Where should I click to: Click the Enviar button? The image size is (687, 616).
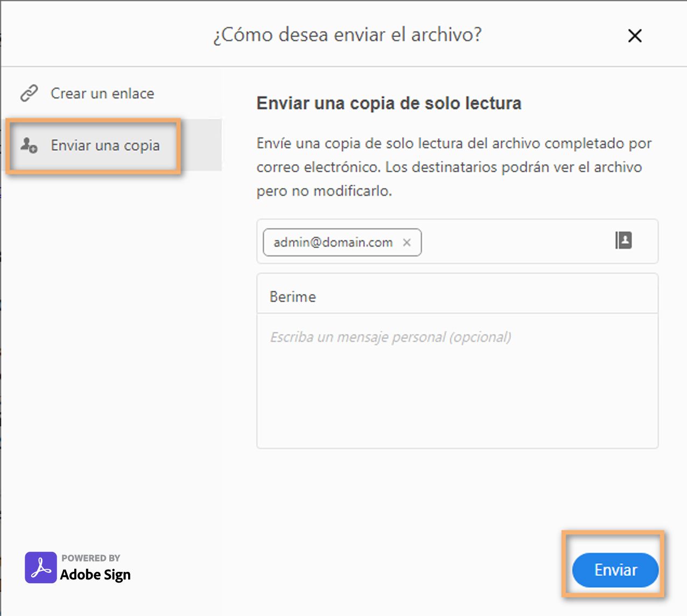click(x=615, y=570)
